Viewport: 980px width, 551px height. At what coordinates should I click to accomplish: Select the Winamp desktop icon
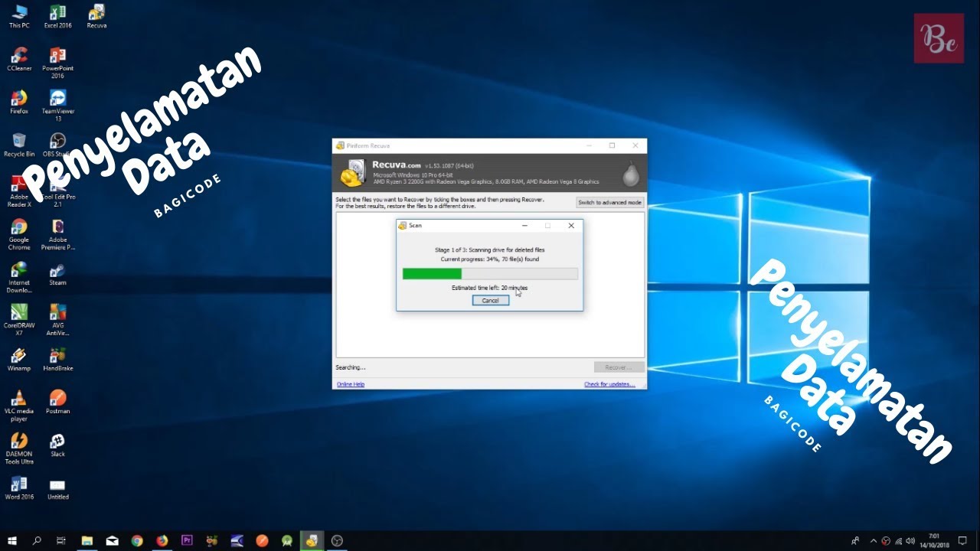point(19,359)
